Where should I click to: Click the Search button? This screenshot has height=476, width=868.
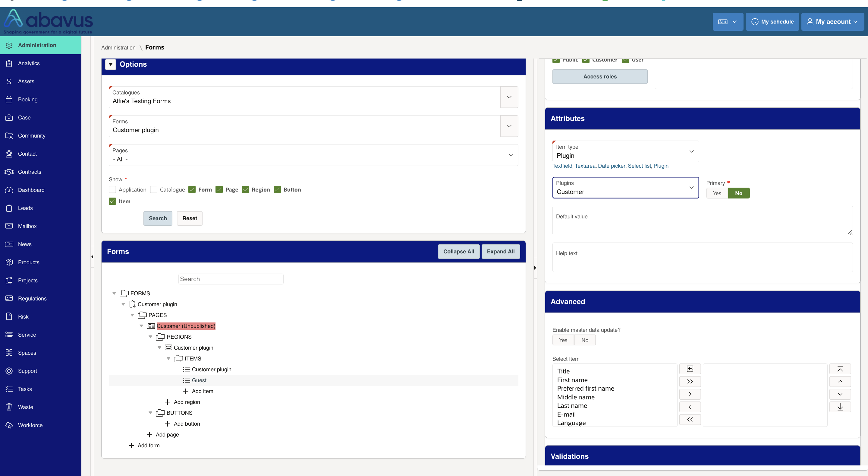[x=158, y=219]
